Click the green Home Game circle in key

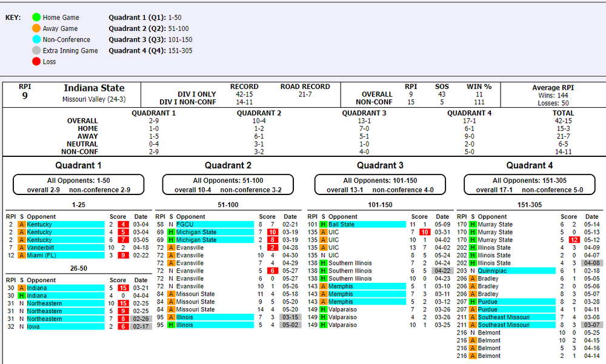(x=36, y=18)
